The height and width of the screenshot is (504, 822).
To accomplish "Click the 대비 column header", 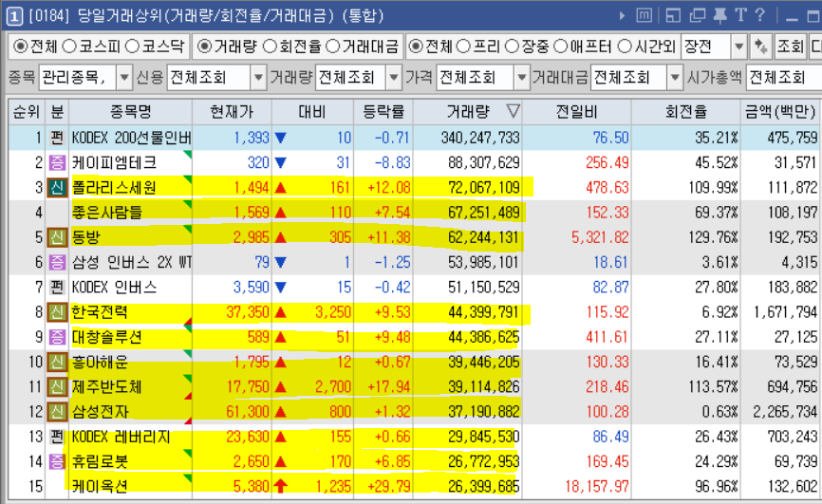I will [x=312, y=112].
